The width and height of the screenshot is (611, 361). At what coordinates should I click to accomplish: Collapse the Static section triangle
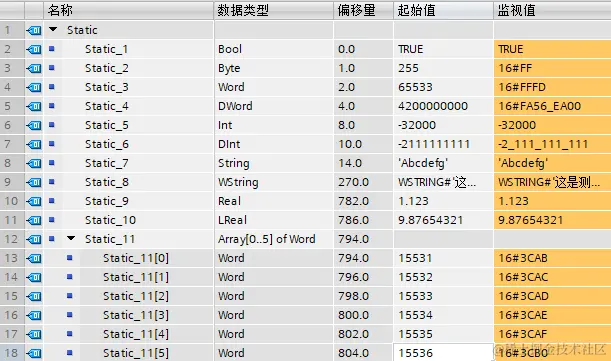pos(53,29)
